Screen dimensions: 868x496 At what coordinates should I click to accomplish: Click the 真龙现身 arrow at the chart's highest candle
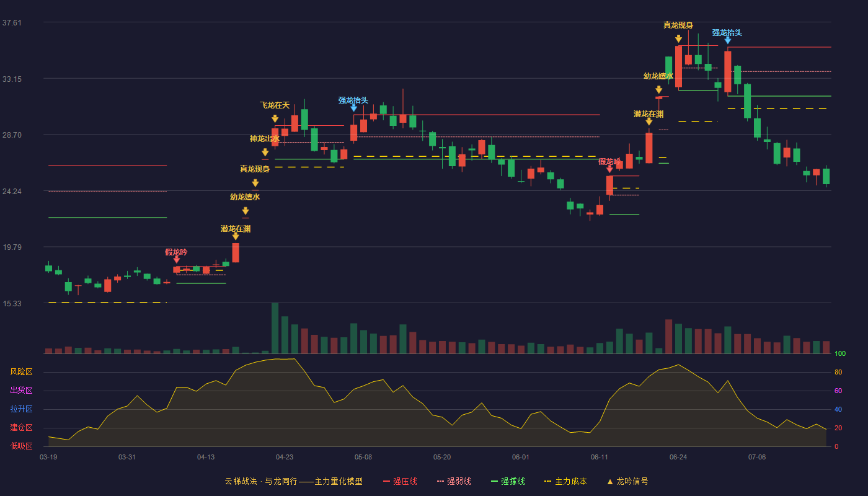click(x=678, y=39)
